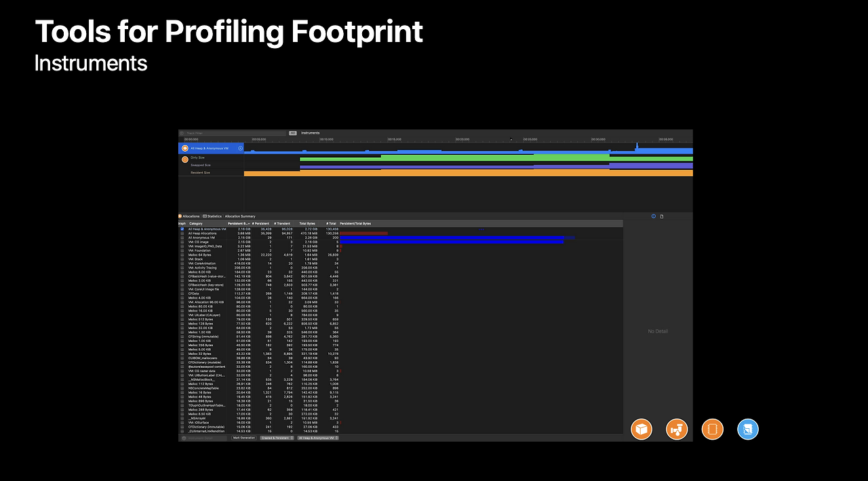Click the filter icon next to Instrument Detail
Viewport: 868px width, 481px height.
point(184,438)
